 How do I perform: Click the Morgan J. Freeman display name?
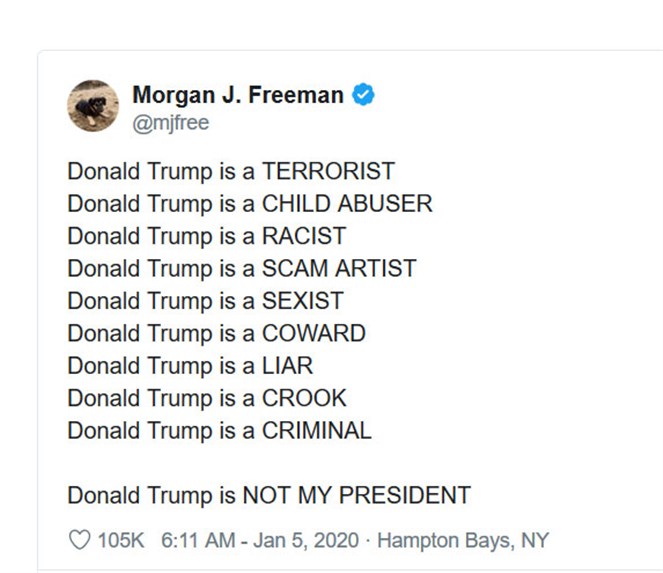pyautogui.click(x=238, y=96)
